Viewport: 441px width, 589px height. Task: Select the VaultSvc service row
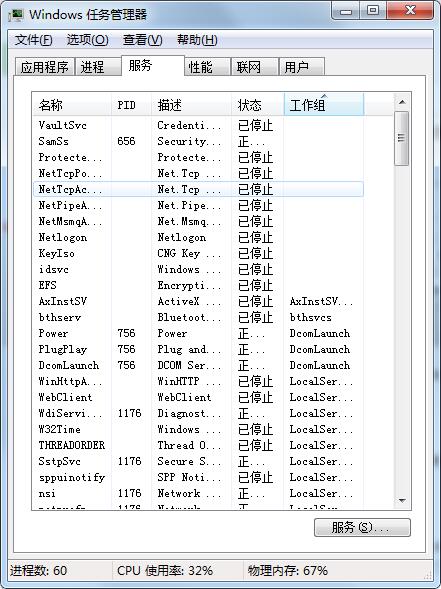pyautogui.click(x=198, y=125)
